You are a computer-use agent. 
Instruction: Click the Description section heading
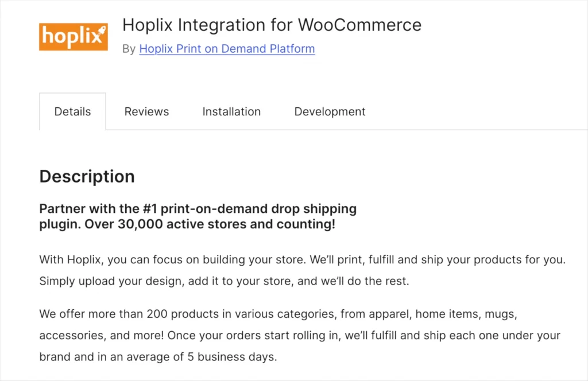pyautogui.click(x=87, y=176)
